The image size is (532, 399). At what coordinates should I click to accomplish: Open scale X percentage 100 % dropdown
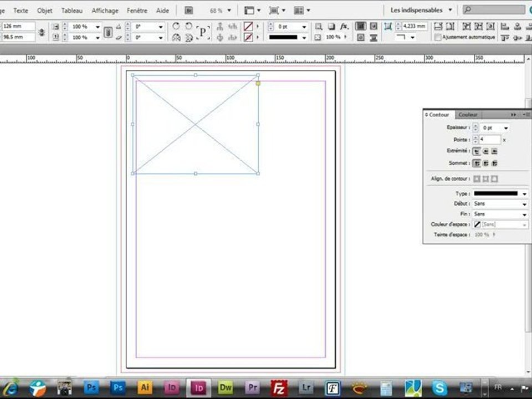(x=98, y=27)
